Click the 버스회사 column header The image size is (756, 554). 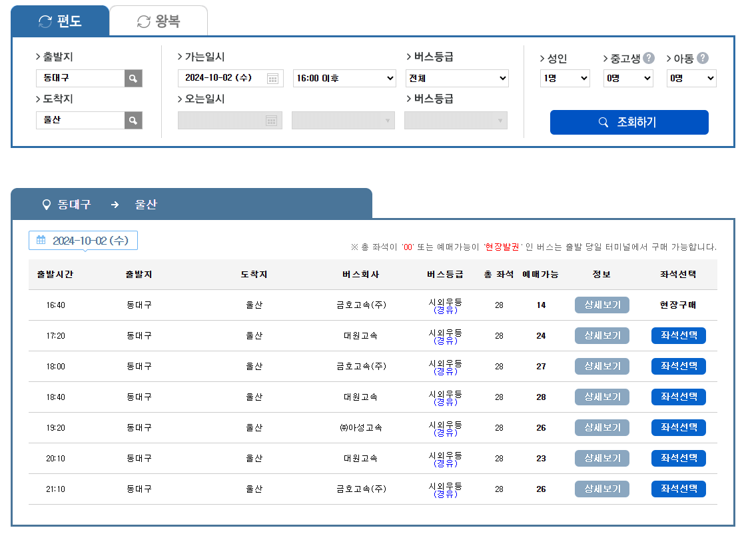(360, 274)
